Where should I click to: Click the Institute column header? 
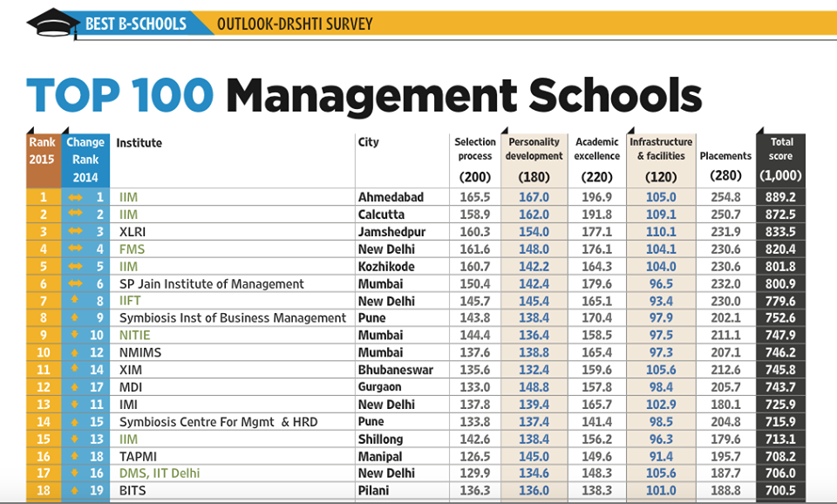click(x=139, y=143)
